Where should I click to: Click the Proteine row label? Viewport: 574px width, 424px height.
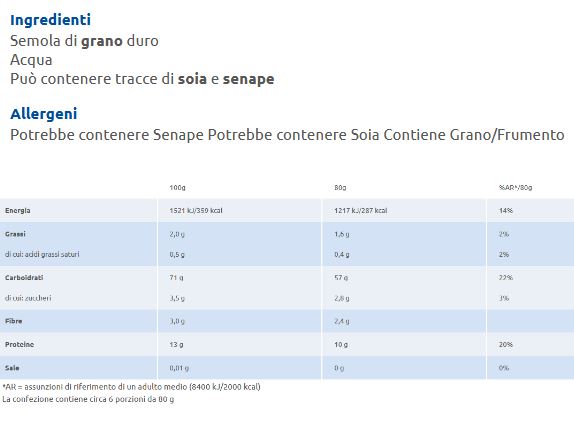(19, 345)
